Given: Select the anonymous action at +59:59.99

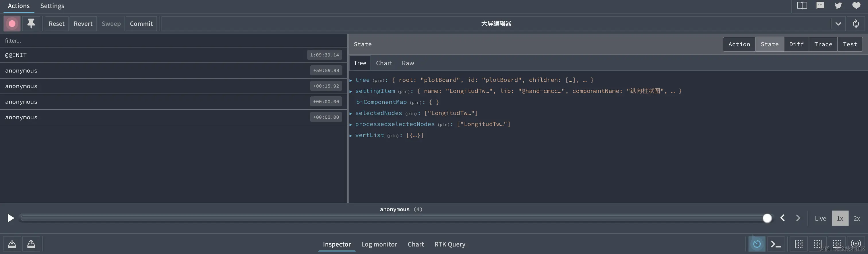Looking at the screenshot, I should pyautogui.click(x=174, y=70).
